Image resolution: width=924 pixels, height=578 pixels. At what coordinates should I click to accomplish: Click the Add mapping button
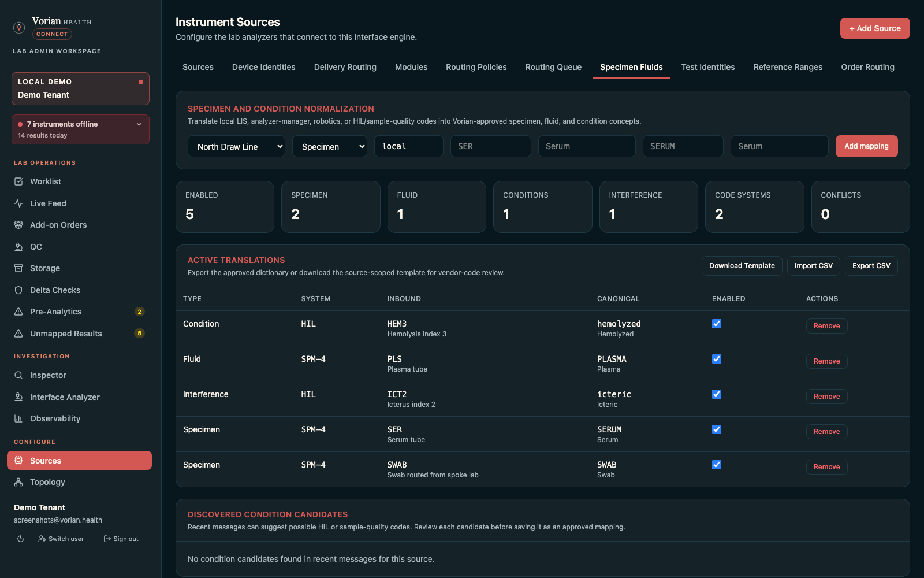(866, 146)
